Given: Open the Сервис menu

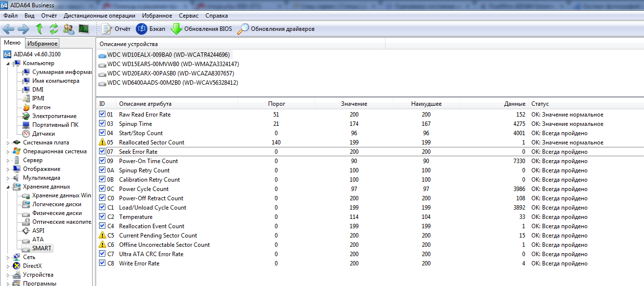Looking at the screenshot, I should pos(189,16).
